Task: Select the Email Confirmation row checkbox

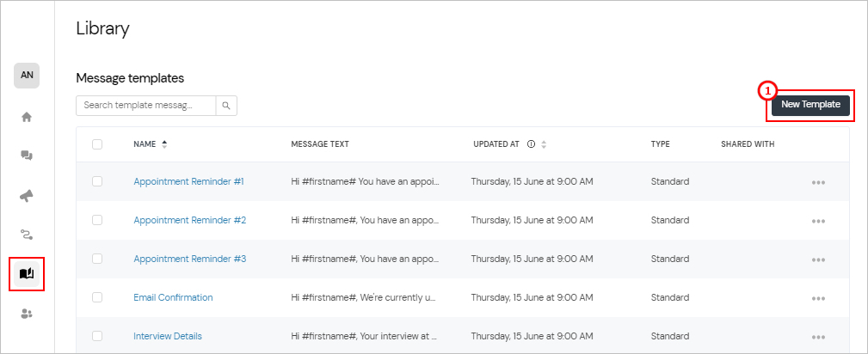Action: click(x=97, y=297)
